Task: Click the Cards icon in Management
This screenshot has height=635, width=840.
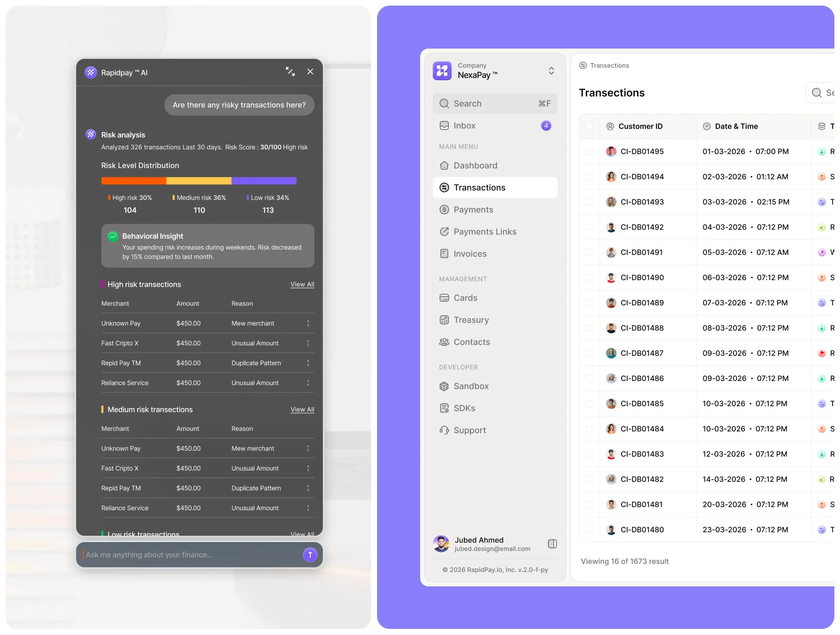Action: 444,298
